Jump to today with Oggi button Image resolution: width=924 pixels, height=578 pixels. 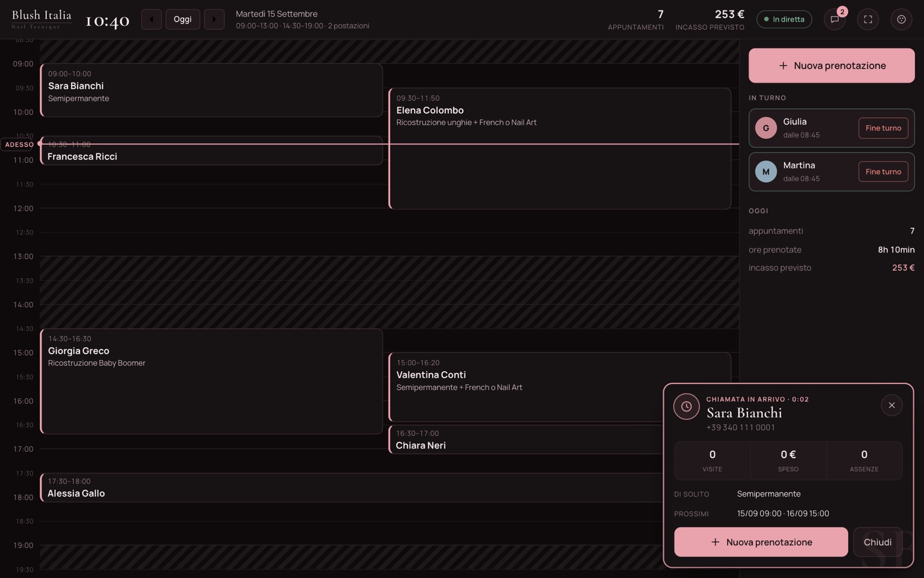click(x=182, y=19)
